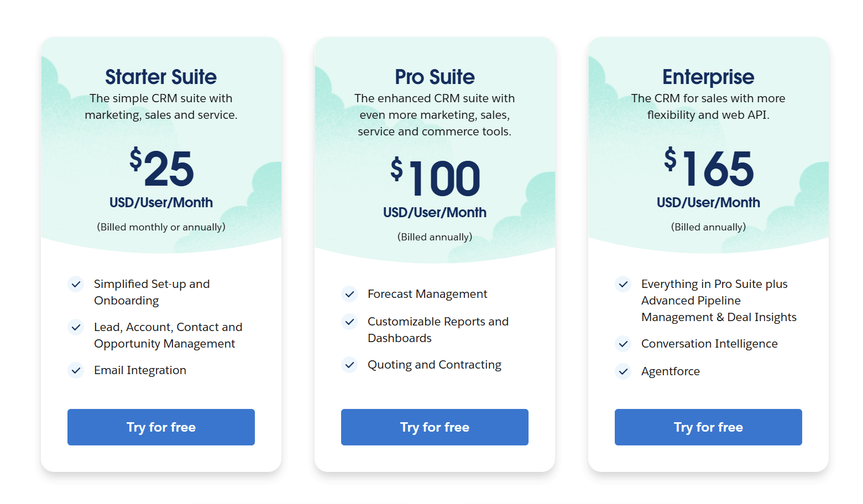Click the Enterprise plan title
Viewport: 863px width, 504px height.
708,77
